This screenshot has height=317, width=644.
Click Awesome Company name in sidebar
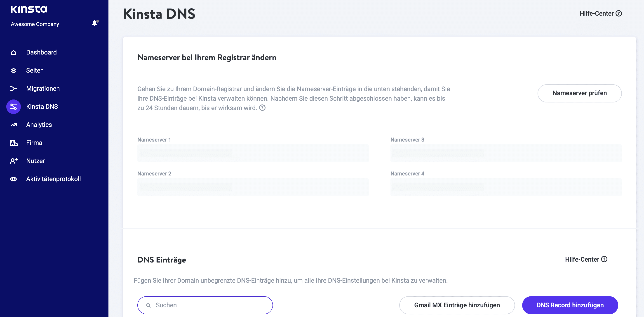coord(35,24)
